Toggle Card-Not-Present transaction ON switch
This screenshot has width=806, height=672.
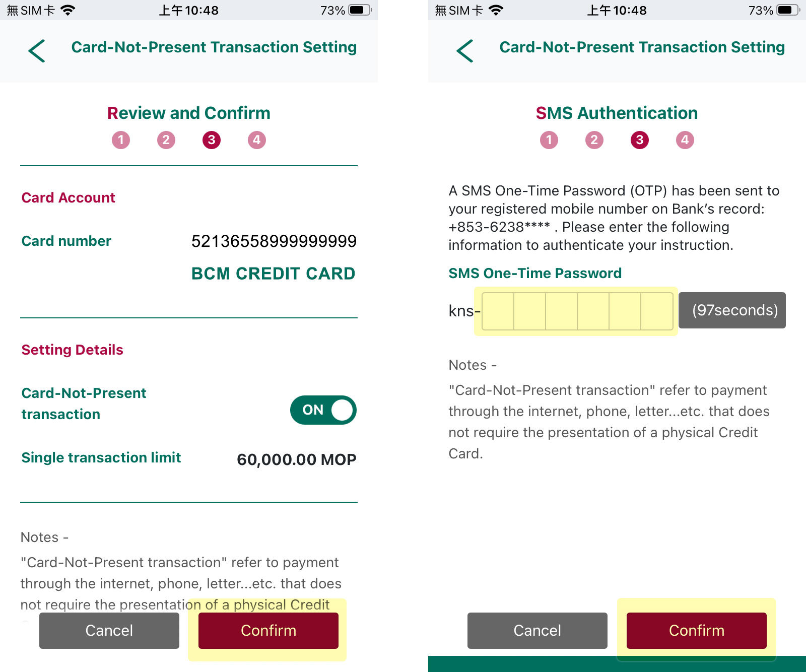pyautogui.click(x=323, y=410)
